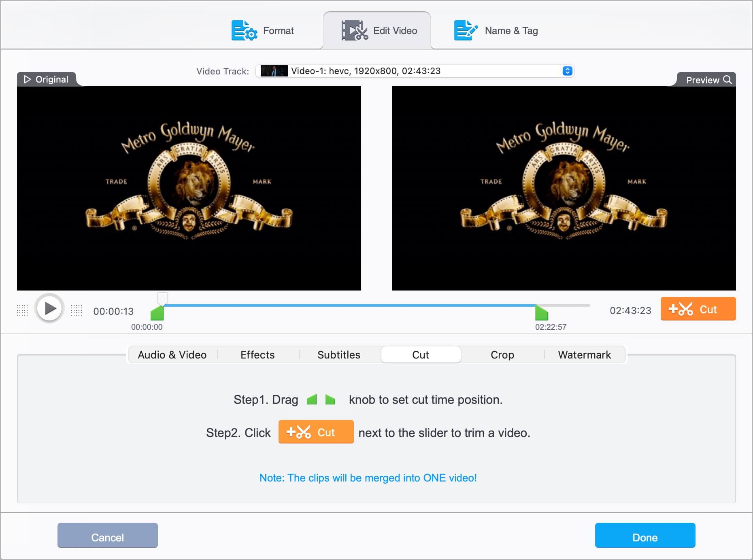Switch to the Crop tab
The image size is (753, 560).
502,355
